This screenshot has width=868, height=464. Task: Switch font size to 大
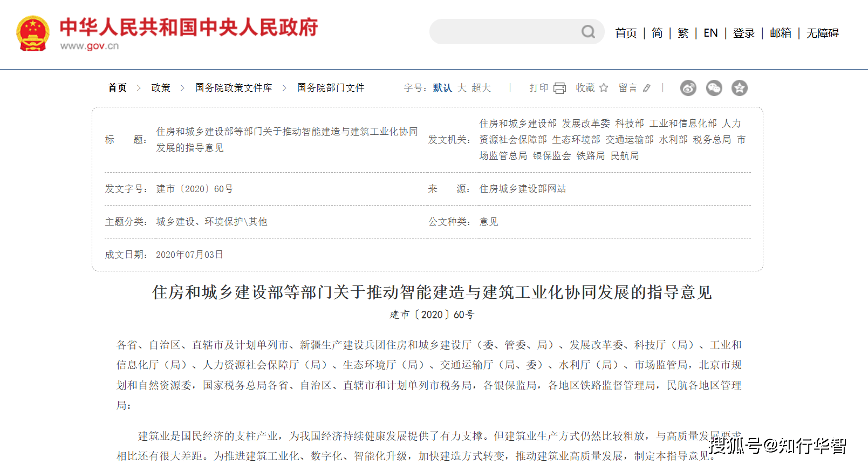462,88
